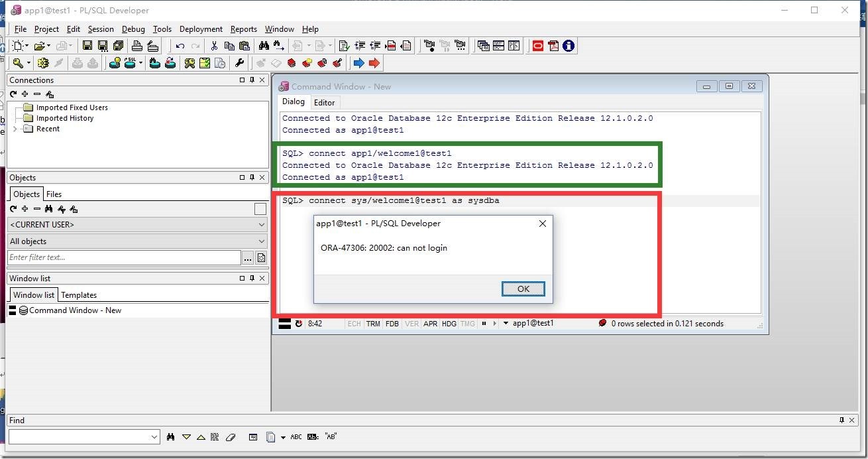
Task: Click the Find binoculars toolbar icon
Action: coord(264,46)
